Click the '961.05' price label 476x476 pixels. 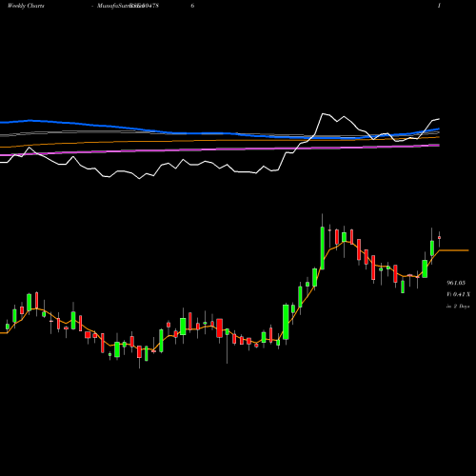pos(456,283)
